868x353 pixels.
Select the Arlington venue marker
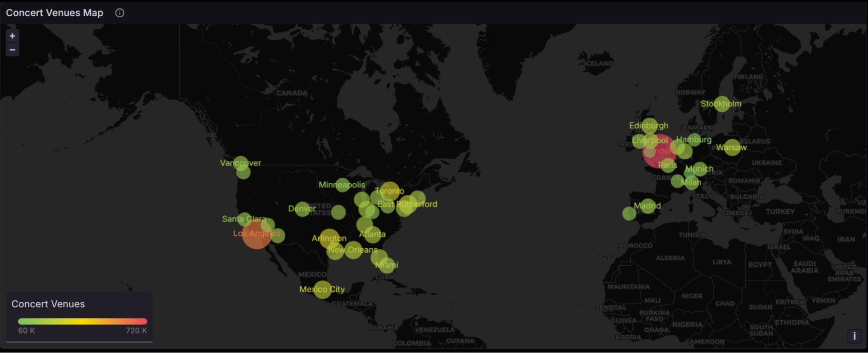click(329, 238)
